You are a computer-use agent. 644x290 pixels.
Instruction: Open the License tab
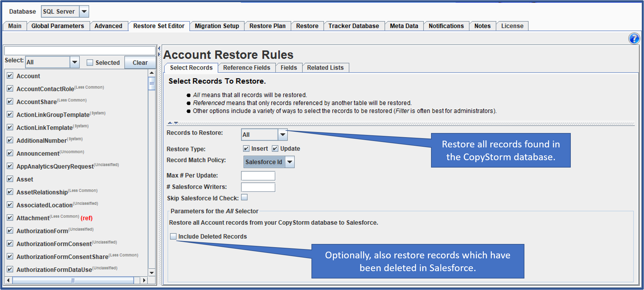(512, 26)
